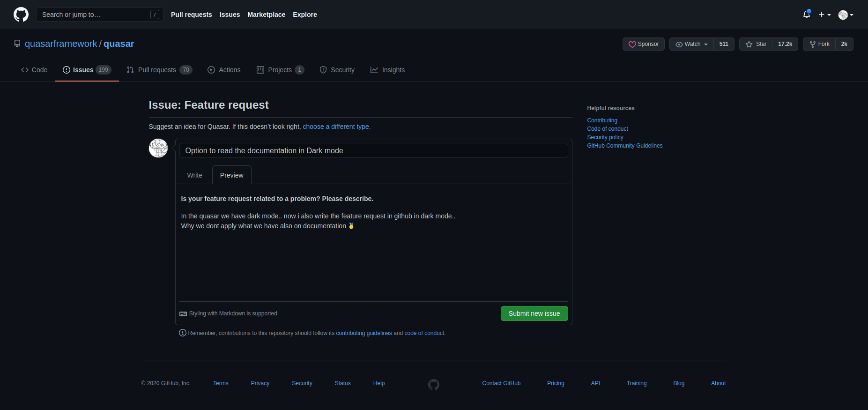Open Marketplace in the top navigation
The width and height of the screenshot is (868, 410).
point(267,15)
